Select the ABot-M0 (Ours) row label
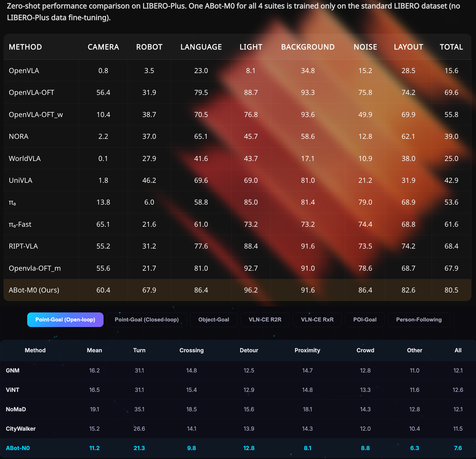Image resolution: width=476 pixels, height=459 pixels. tap(34, 290)
